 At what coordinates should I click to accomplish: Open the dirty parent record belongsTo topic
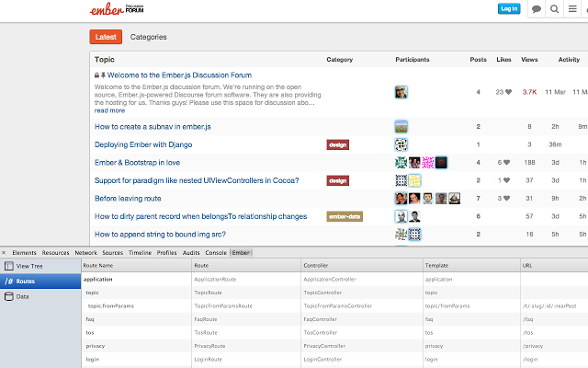point(200,216)
